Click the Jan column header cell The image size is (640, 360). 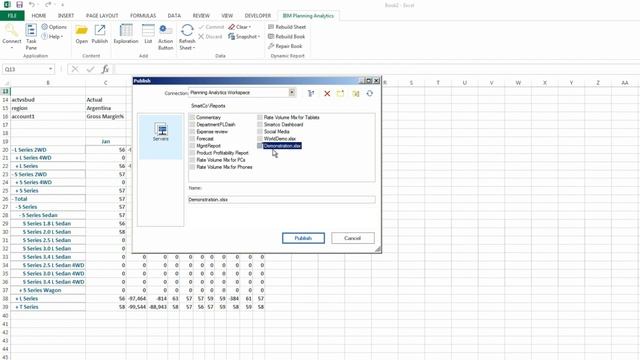click(106, 141)
